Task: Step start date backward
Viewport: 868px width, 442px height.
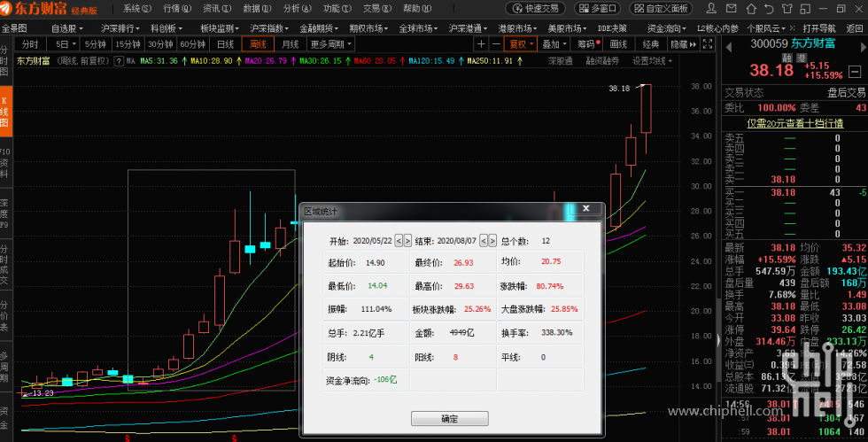Action: click(x=399, y=241)
